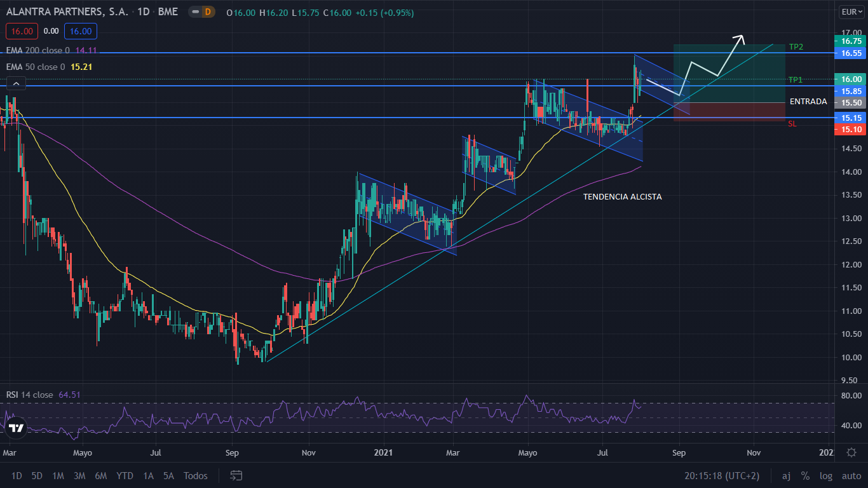The width and height of the screenshot is (868, 488).
Task: Switch to the 'Todos' date range
Action: click(x=194, y=475)
